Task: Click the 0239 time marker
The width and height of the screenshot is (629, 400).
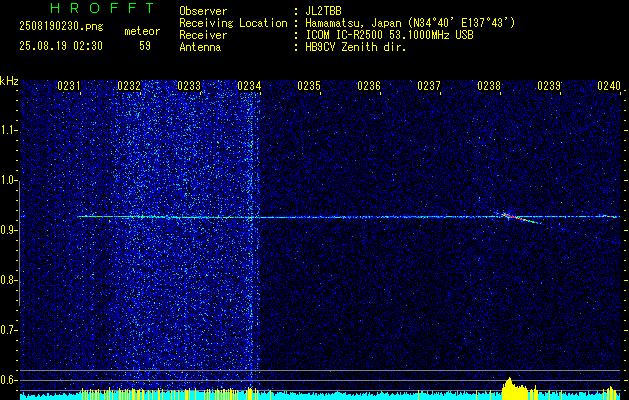Action: click(x=549, y=86)
